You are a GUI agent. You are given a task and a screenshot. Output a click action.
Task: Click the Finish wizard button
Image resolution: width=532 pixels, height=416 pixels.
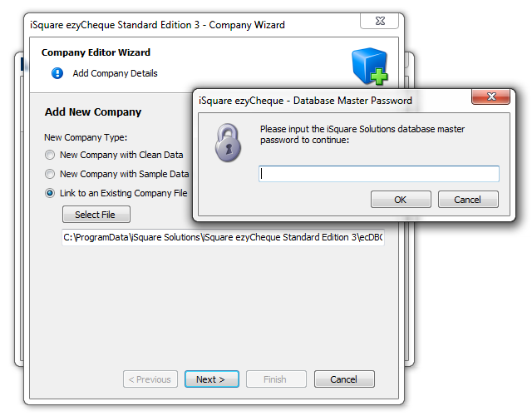point(276,379)
